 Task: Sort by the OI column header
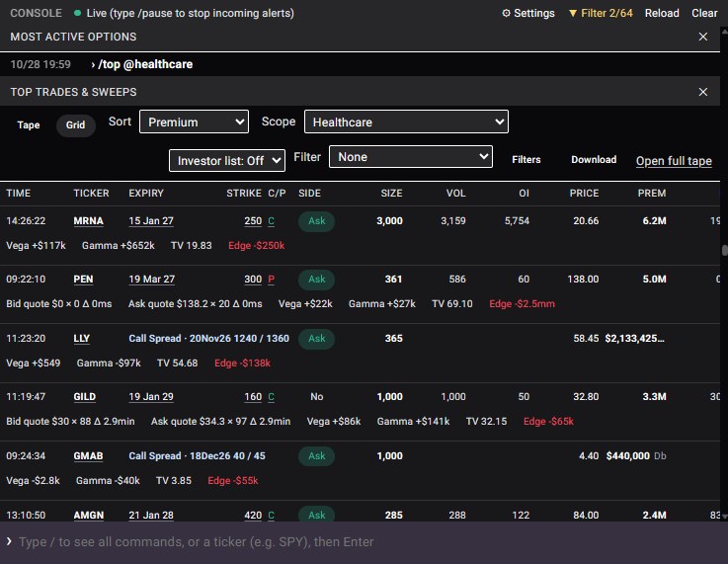pos(524,194)
